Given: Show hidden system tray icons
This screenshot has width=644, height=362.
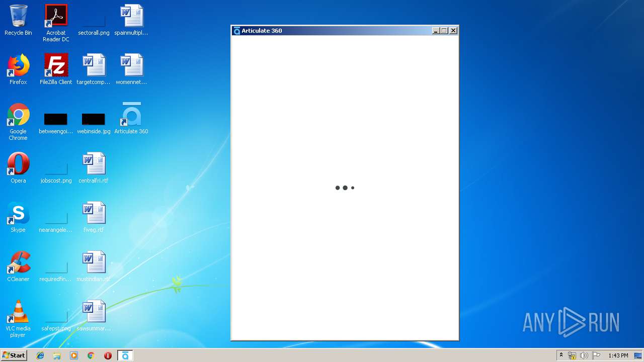Looking at the screenshot, I should (x=561, y=355).
